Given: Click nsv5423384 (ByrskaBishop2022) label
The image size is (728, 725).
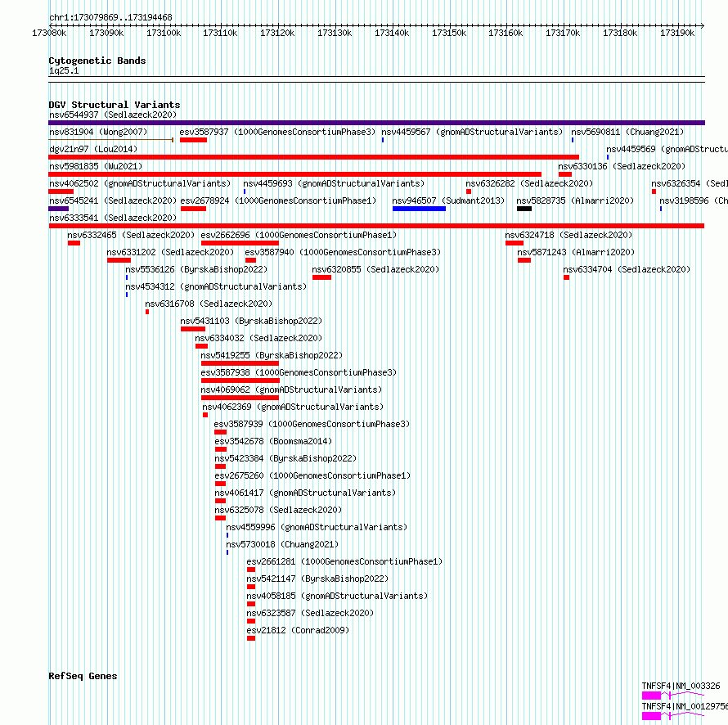Looking at the screenshot, I should pos(285,458).
